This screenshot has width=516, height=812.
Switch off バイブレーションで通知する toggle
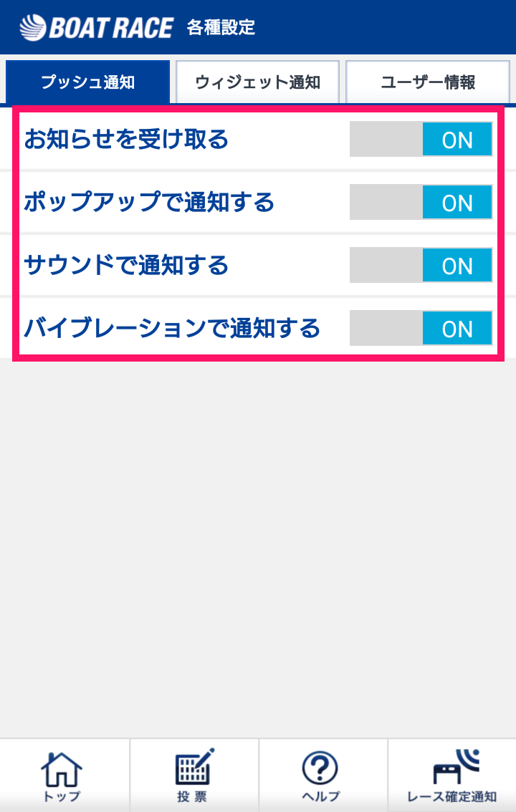(x=421, y=329)
